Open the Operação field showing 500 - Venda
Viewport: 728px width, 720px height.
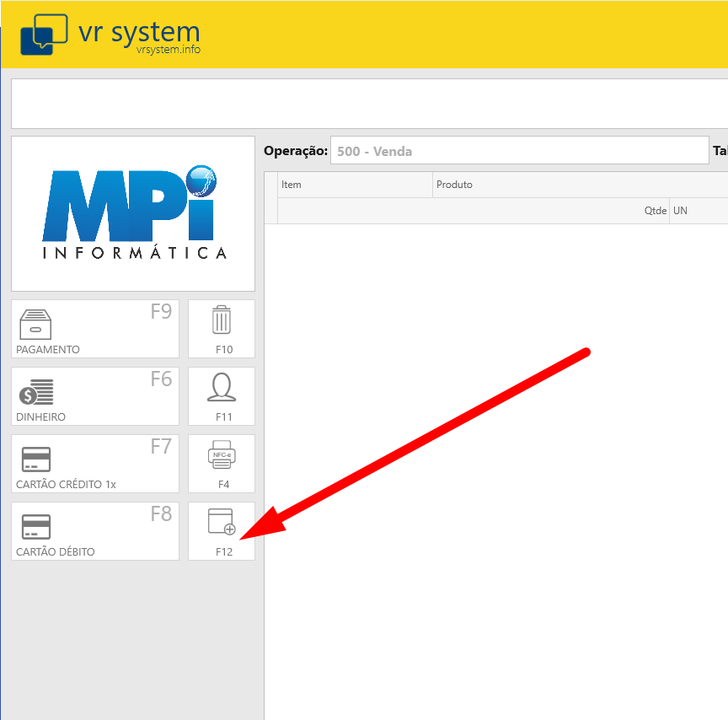point(519,152)
